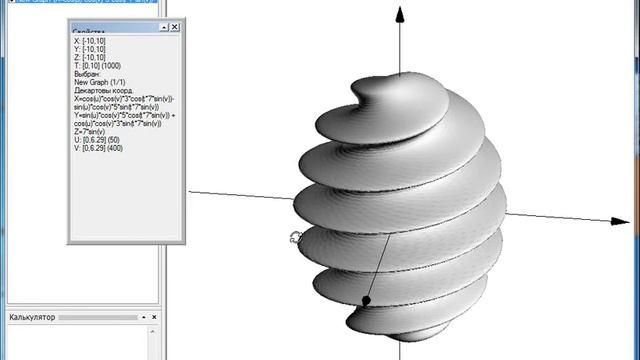Click the 'X: [-10,10]' range line

(90, 41)
